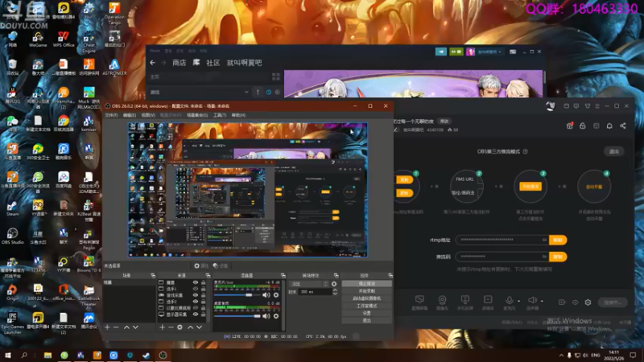Click the lock icon in Douyu header
This screenshot has width=644, height=362.
[x=582, y=125]
